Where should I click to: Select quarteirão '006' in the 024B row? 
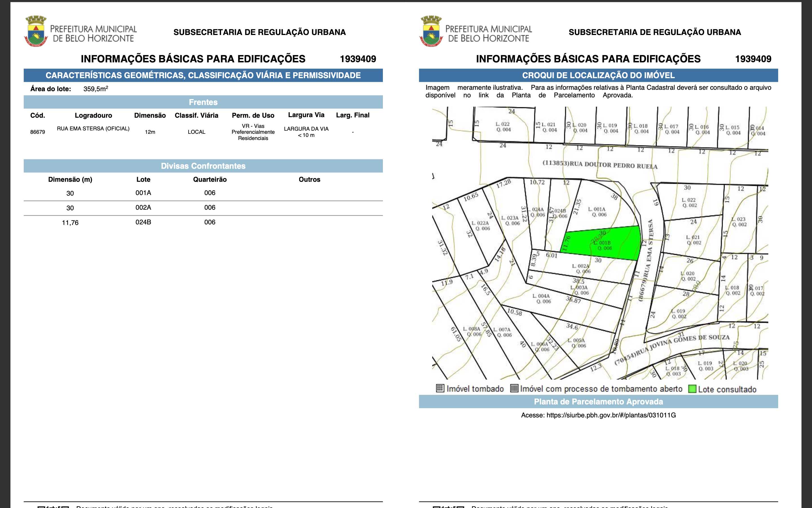[210, 222]
